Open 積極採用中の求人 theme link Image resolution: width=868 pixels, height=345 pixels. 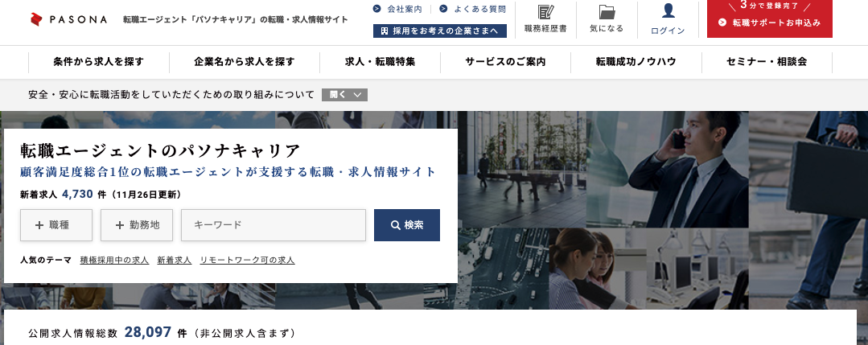click(x=114, y=260)
